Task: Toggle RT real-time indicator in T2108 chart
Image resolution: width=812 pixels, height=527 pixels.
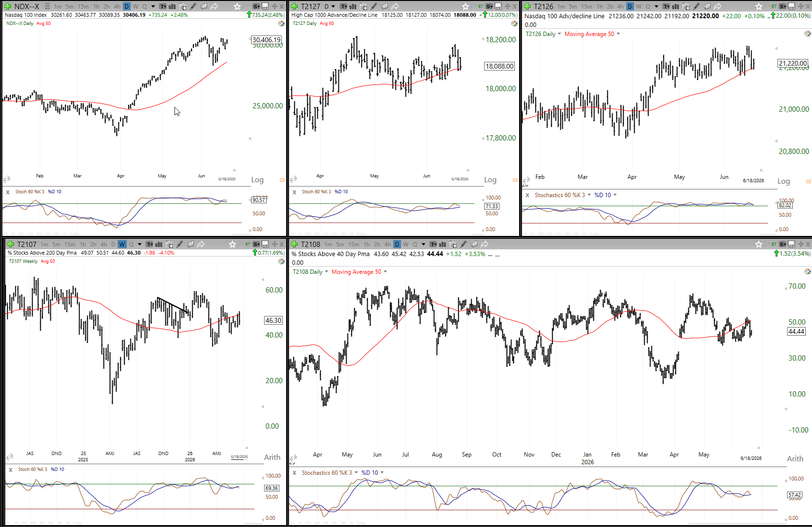Action: click(774, 244)
